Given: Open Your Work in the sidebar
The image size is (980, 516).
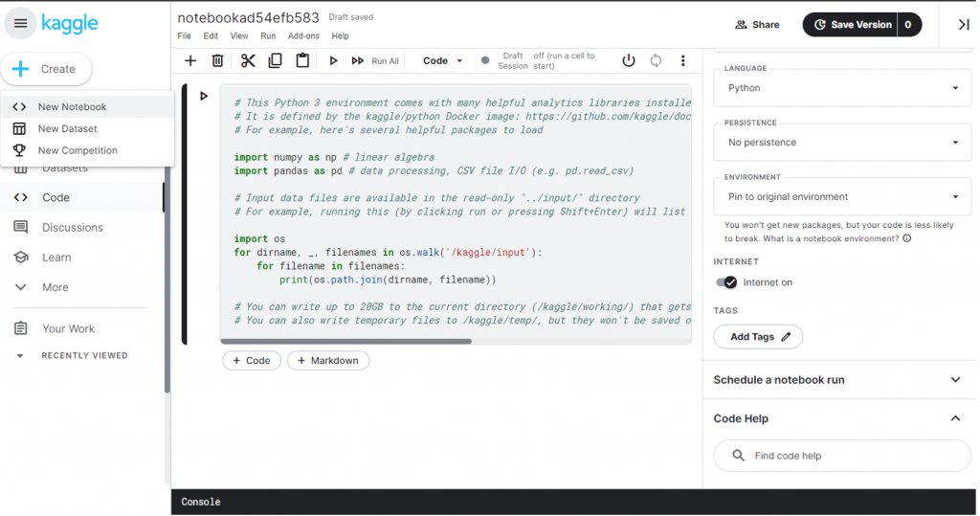Looking at the screenshot, I should click(x=68, y=328).
